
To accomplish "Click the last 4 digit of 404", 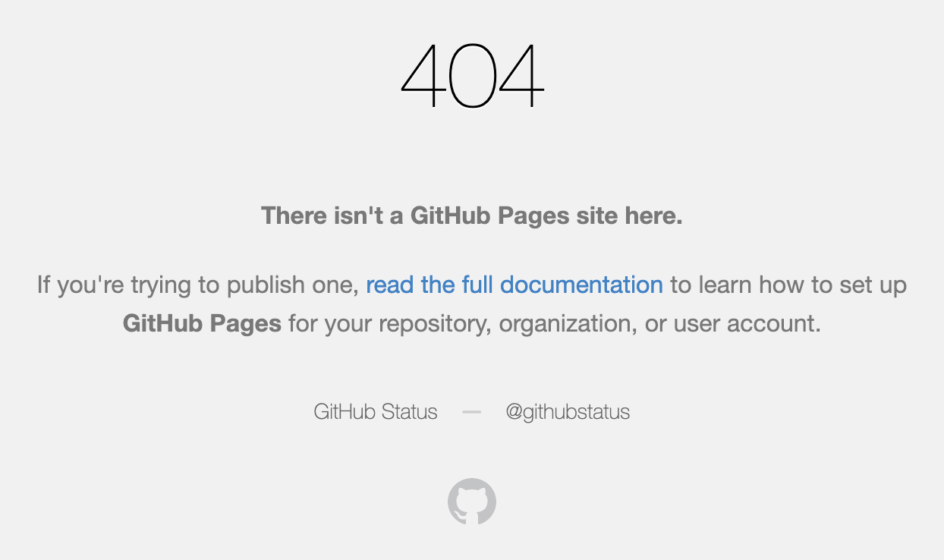I will [x=522, y=75].
